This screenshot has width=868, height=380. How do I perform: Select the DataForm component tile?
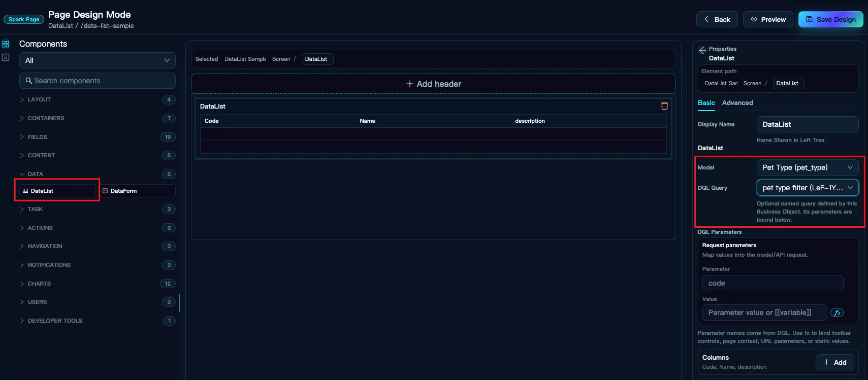coord(137,191)
